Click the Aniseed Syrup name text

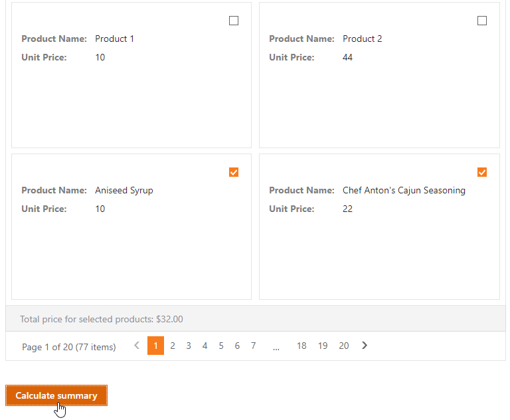point(124,191)
